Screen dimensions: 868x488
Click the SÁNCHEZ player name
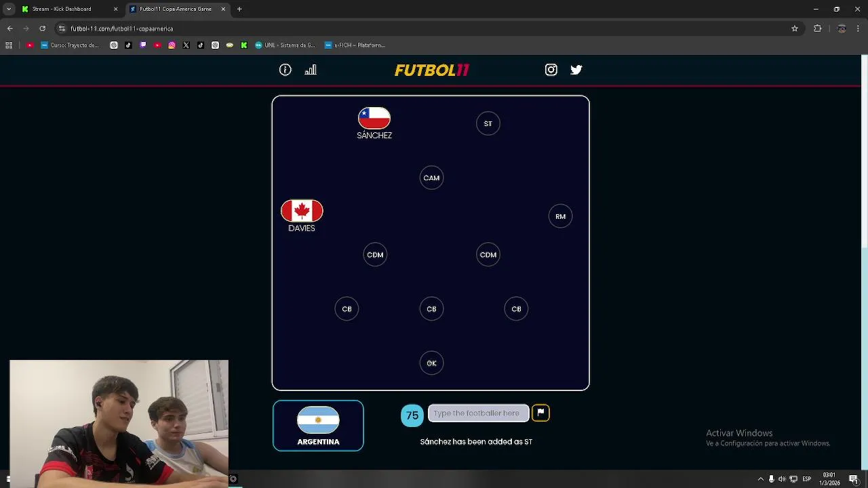click(x=374, y=136)
